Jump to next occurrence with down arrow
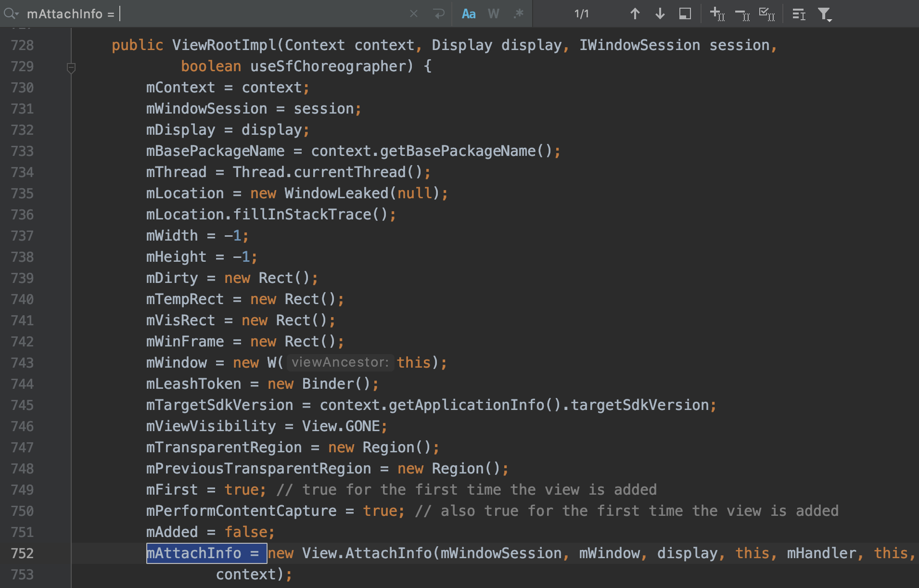Image resolution: width=919 pixels, height=588 pixels. (x=660, y=14)
